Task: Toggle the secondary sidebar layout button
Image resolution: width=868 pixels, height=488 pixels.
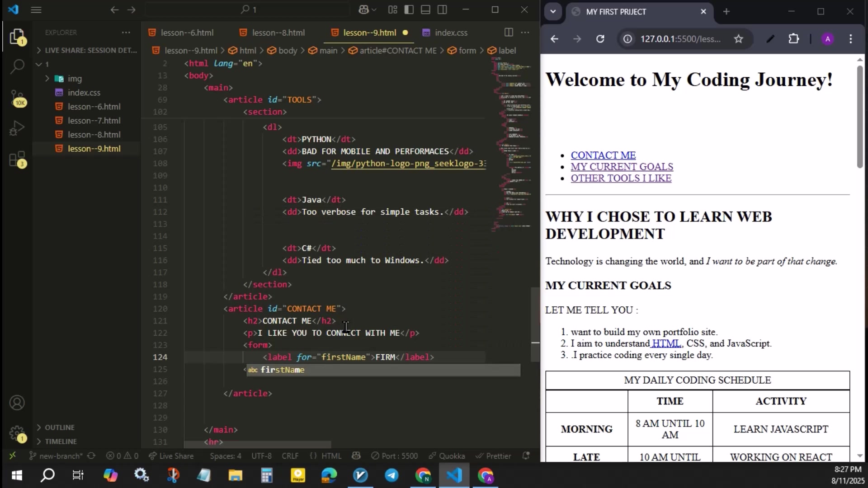Action: 442,9
